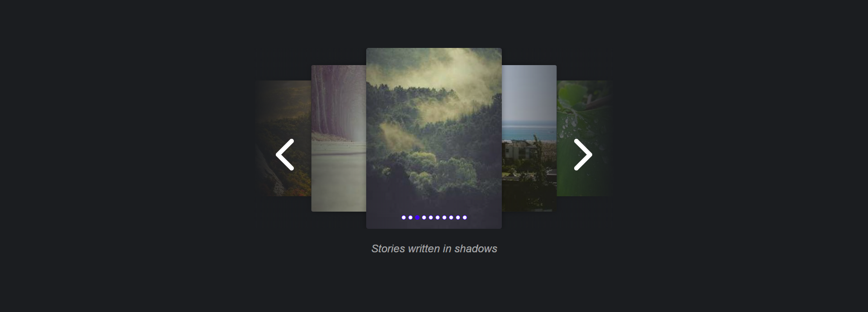
Task: Advance carousel with right chevron arrow
Action: (x=583, y=155)
